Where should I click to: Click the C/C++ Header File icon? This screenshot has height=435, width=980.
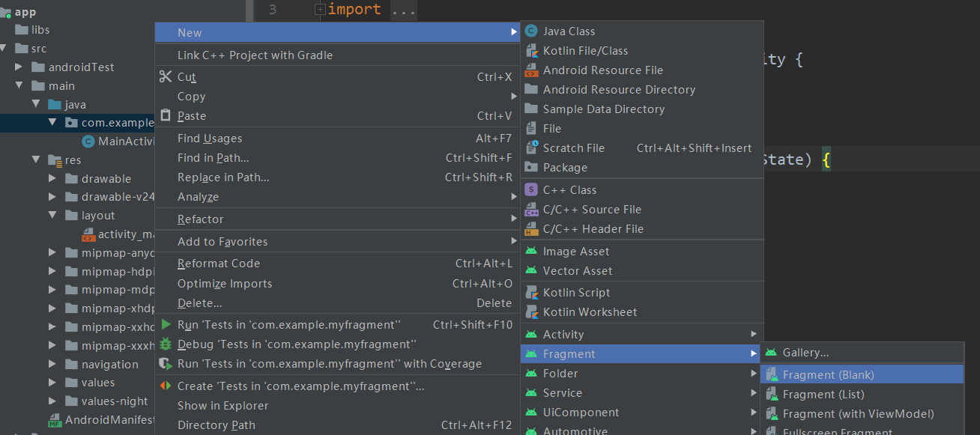click(x=531, y=229)
